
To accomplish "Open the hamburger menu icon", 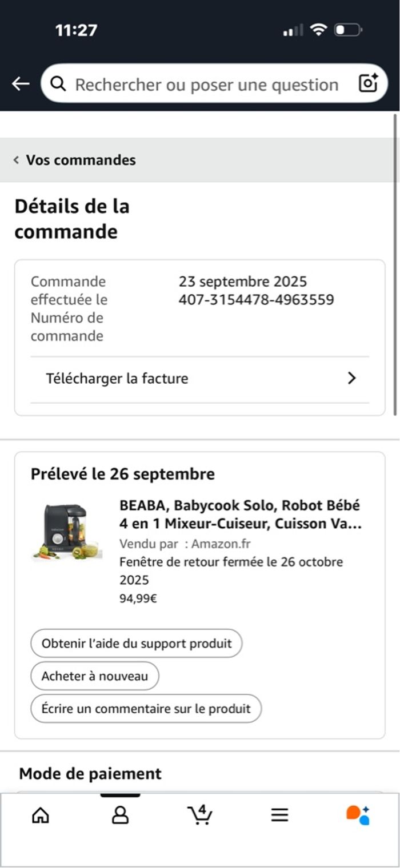I will [x=279, y=815].
